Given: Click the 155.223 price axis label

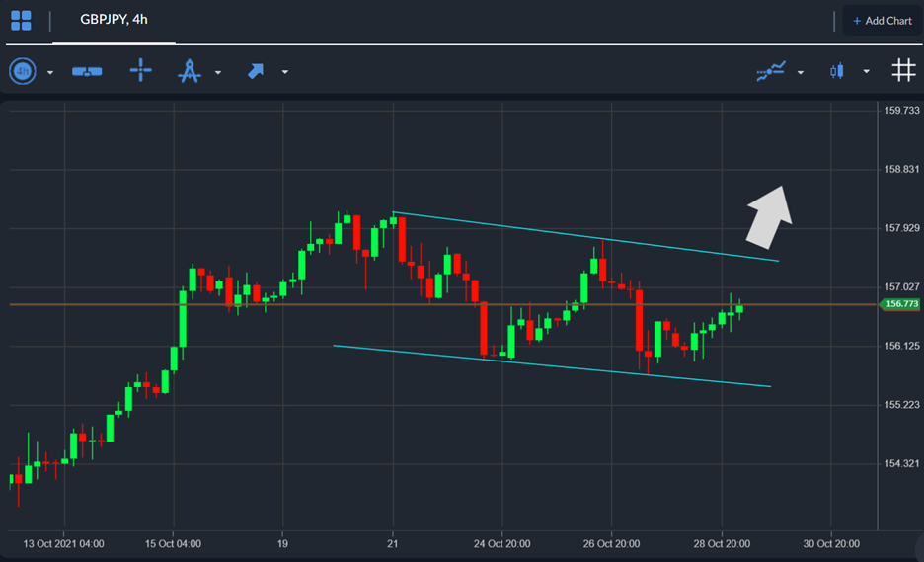Looking at the screenshot, I should 901,405.
